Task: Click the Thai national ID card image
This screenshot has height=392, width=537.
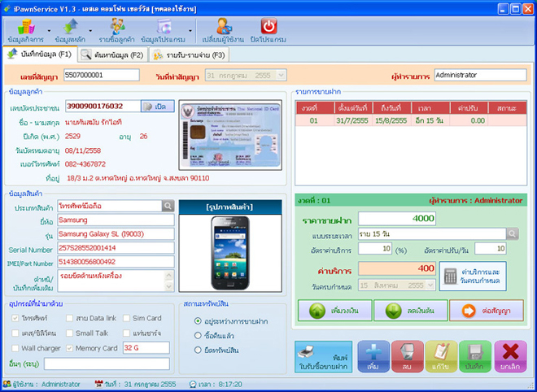Action: click(230, 135)
